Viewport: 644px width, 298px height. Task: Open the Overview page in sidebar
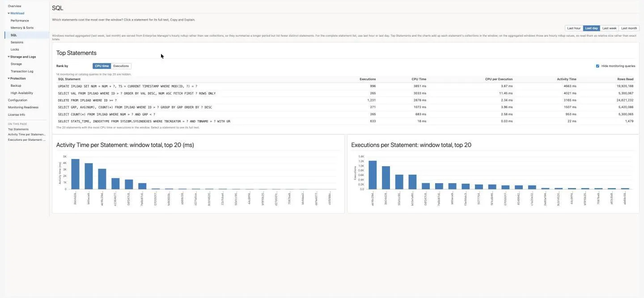[x=14, y=6]
